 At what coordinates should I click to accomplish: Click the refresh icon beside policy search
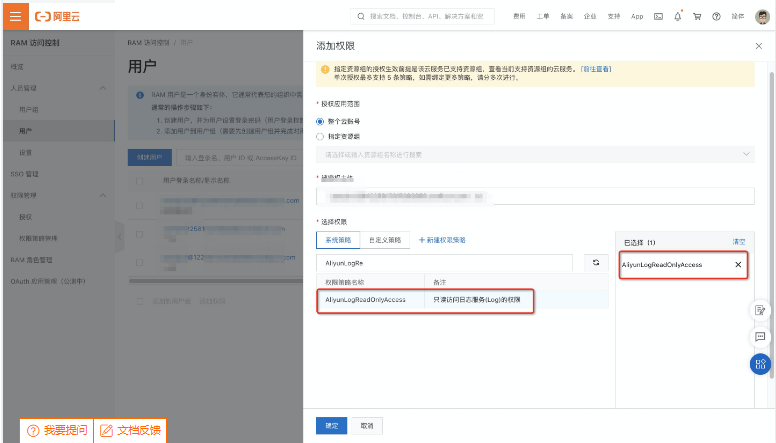click(x=596, y=263)
